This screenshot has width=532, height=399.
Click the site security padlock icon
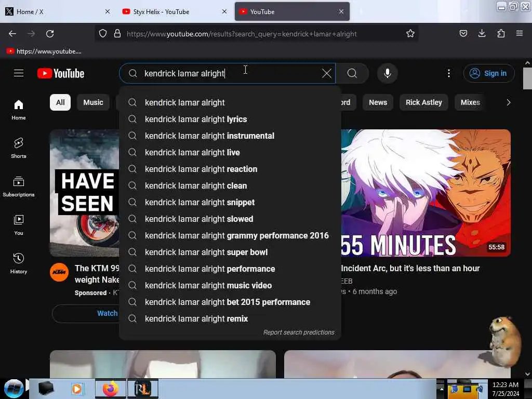coord(117,34)
